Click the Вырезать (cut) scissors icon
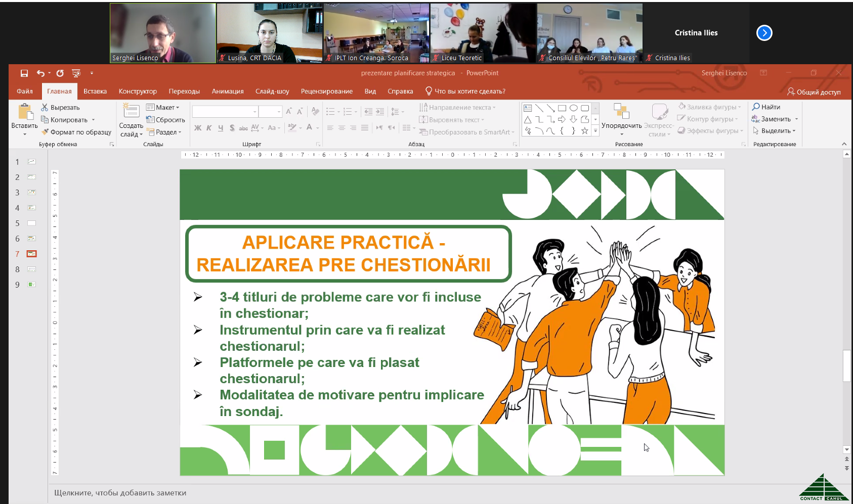 tap(45, 107)
